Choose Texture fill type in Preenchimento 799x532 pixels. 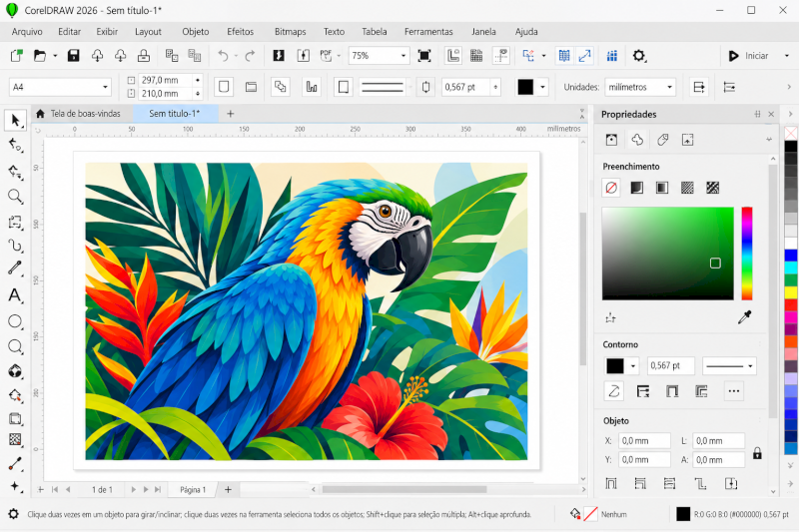click(x=713, y=188)
